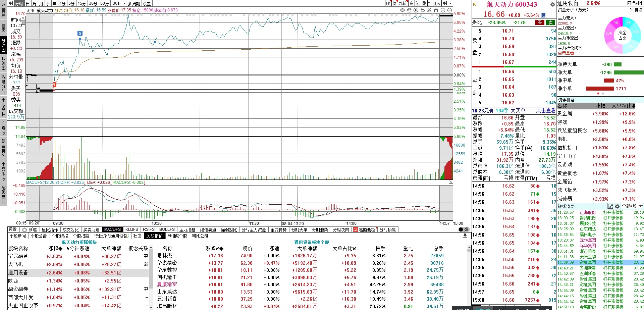Click the green 卖 sell button
This screenshot has width=644, height=310.
pos(550,22)
